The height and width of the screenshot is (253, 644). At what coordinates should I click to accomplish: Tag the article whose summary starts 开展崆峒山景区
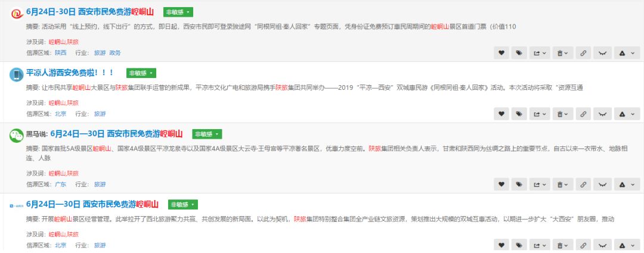click(519, 245)
